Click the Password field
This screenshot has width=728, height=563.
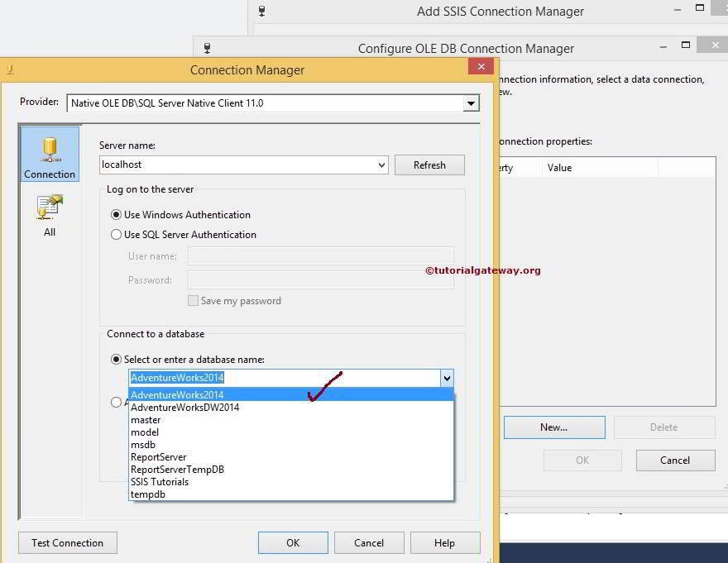[320, 280]
